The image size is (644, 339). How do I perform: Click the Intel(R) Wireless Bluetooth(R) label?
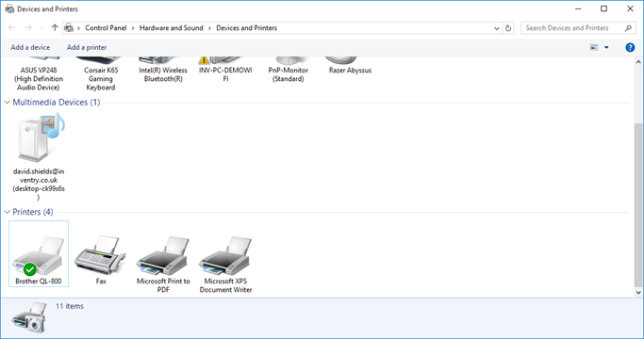click(163, 74)
